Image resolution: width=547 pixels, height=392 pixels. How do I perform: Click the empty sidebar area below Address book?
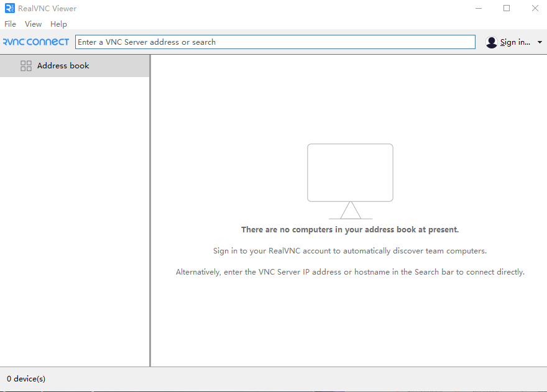coord(75,217)
